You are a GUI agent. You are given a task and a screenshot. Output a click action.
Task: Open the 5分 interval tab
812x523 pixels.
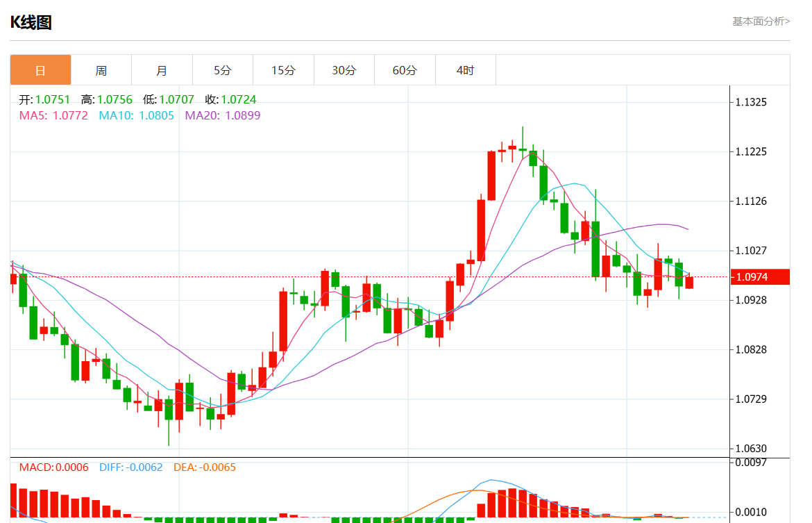tap(223, 70)
